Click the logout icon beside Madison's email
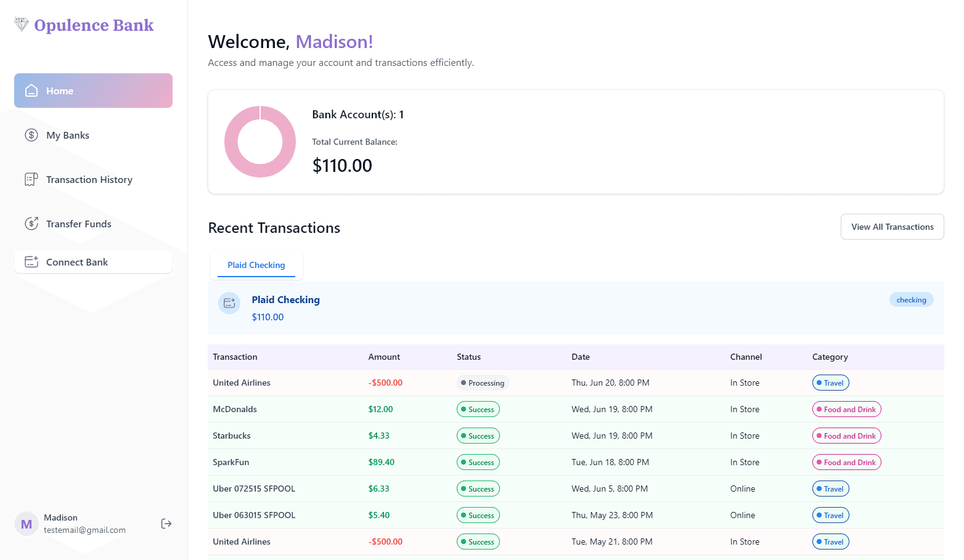 [x=166, y=524]
